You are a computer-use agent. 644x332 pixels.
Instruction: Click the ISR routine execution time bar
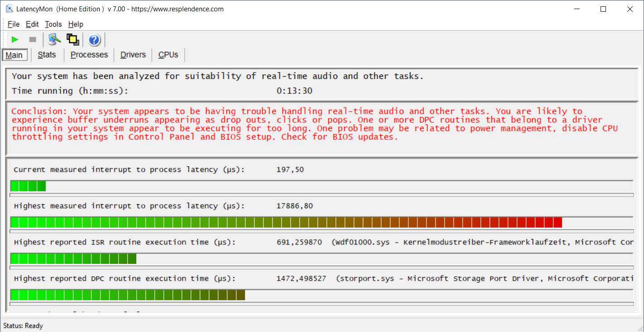[x=322, y=259]
